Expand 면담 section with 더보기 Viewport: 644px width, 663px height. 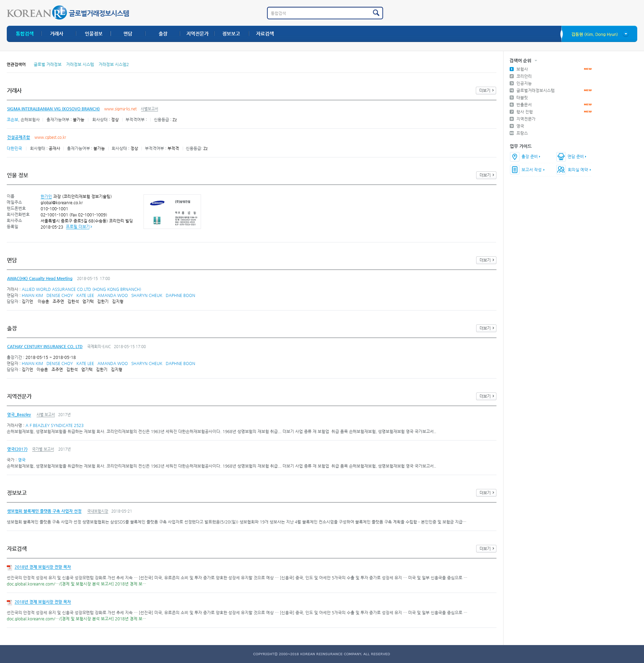point(486,260)
